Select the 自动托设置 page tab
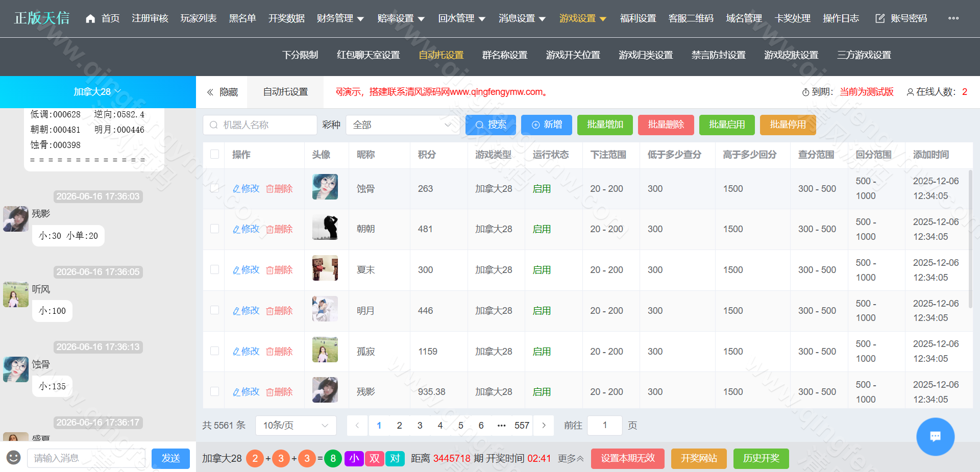Screen dimensions: 980x472 [x=285, y=92]
